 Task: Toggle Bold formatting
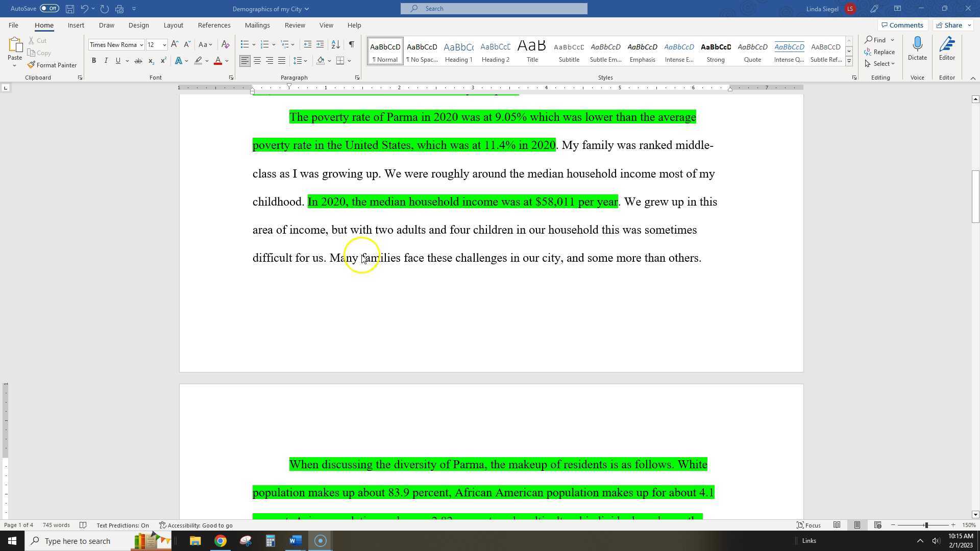click(94, 61)
